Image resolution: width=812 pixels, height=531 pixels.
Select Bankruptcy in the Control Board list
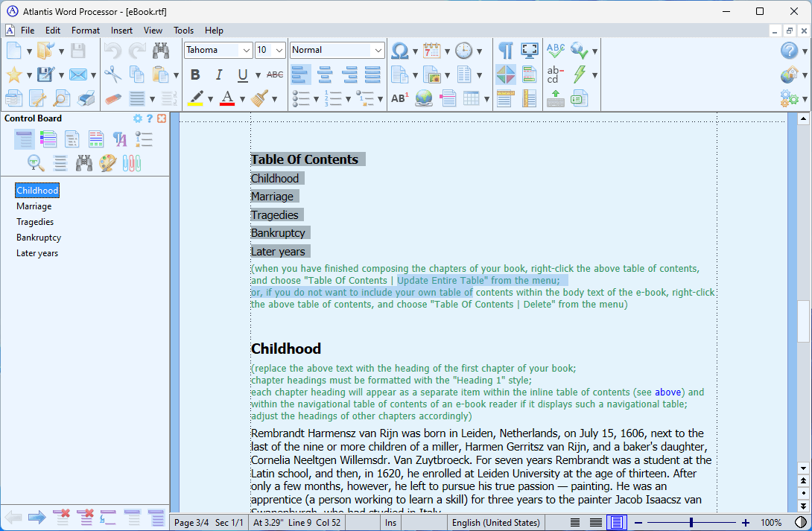39,238
